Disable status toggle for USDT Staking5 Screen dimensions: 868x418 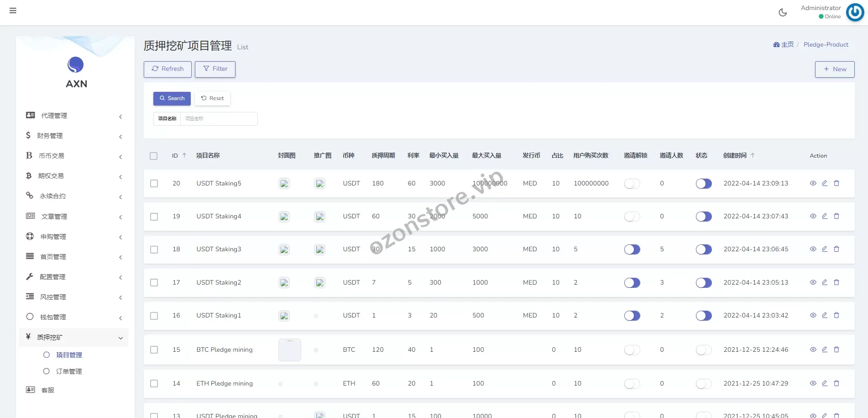(703, 183)
